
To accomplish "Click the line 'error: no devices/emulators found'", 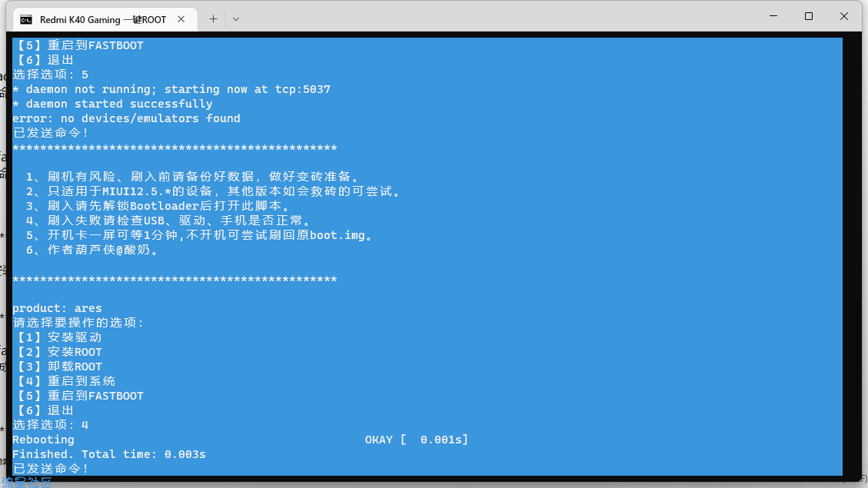I will coord(126,118).
